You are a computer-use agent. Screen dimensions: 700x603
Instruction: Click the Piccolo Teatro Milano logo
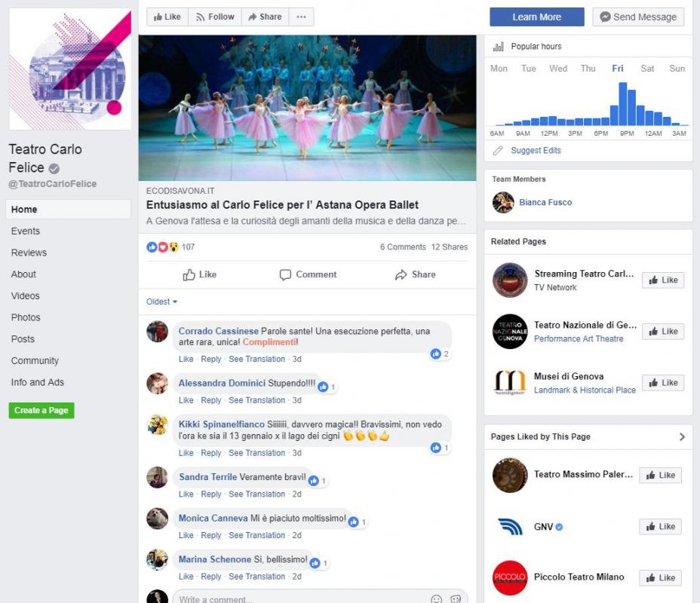(x=509, y=578)
